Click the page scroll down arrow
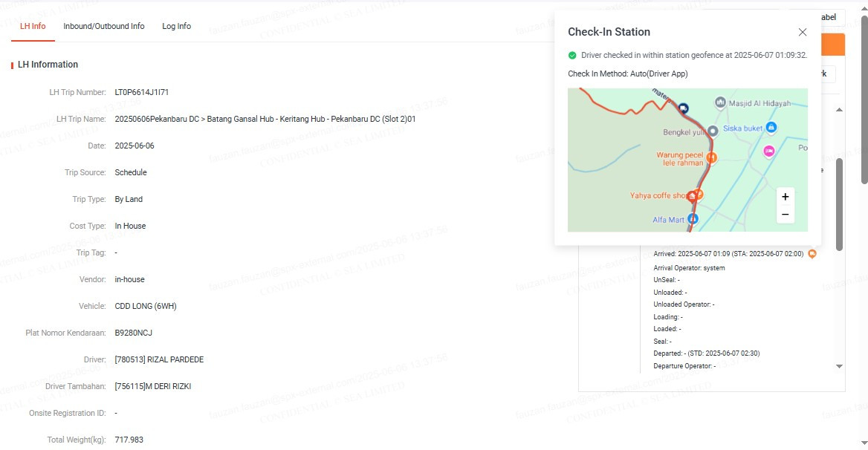 tap(864, 443)
